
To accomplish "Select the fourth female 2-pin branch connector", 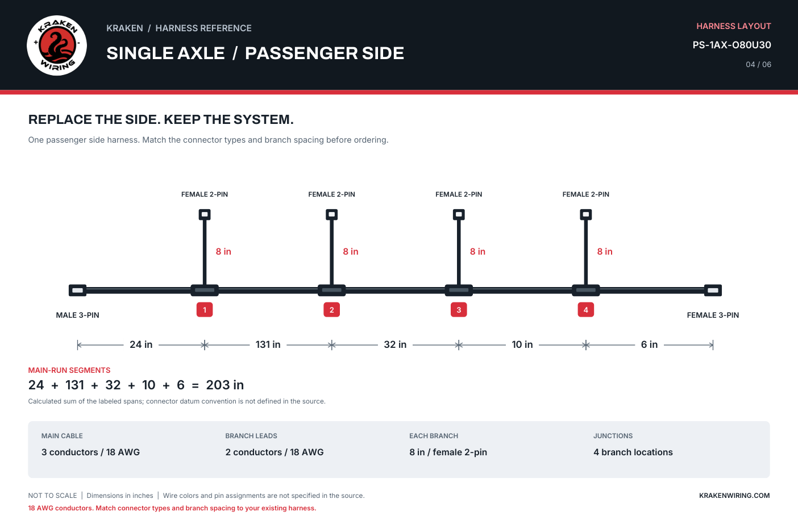I will pos(586,214).
